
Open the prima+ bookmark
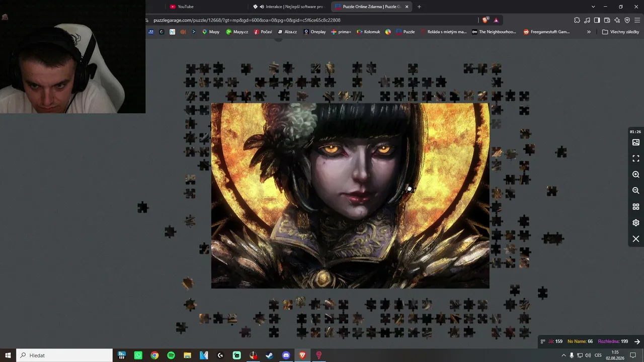[x=341, y=32]
